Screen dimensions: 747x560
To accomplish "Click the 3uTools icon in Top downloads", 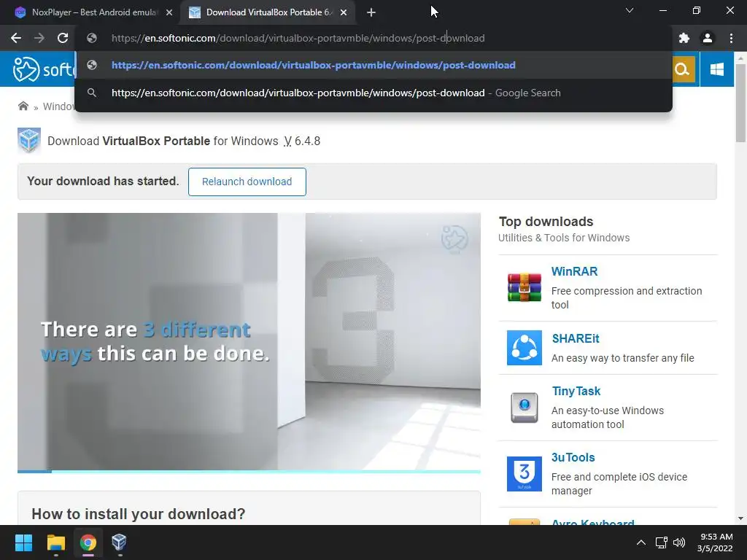I will coord(524,473).
